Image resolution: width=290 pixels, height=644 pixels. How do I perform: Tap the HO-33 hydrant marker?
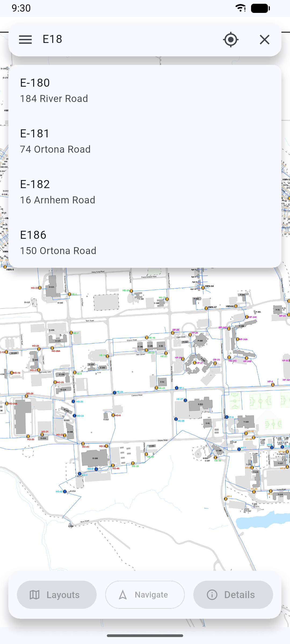coord(40,288)
